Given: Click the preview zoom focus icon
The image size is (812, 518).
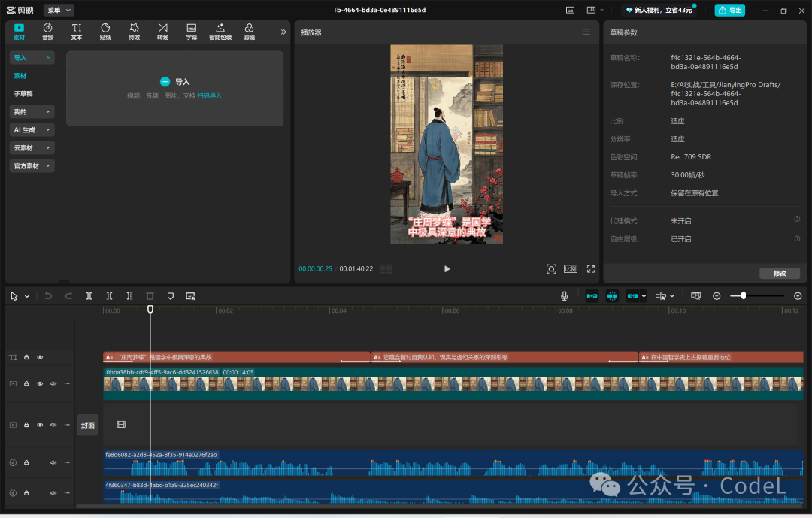Looking at the screenshot, I should point(551,269).
